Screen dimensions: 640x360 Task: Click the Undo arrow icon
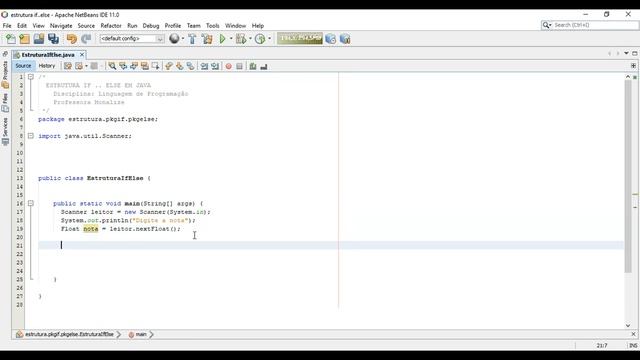pyautogui.click(x=71, y=39)
